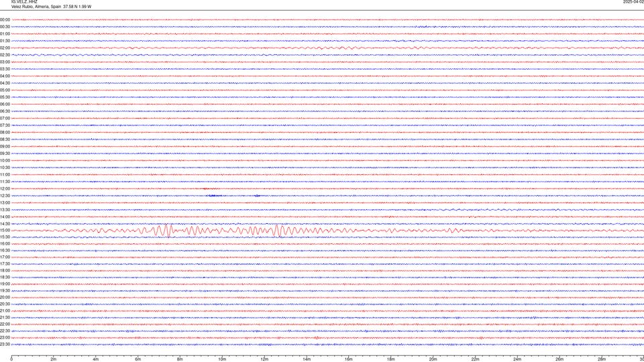
Task: Select the 18m minute marker
Action: (390, 359)
